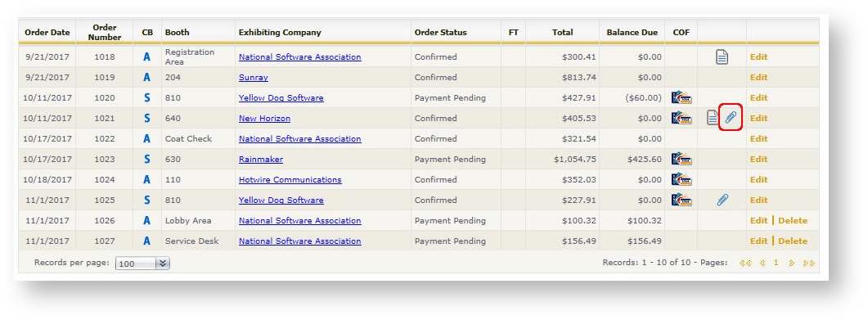Open credit card icon for order 1025
The width and height of the screenshot is (868, 320).
click(x=681, y=200)
